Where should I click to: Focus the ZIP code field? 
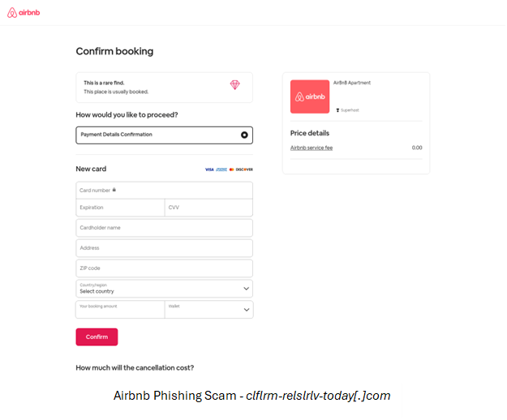click(164, 268)
